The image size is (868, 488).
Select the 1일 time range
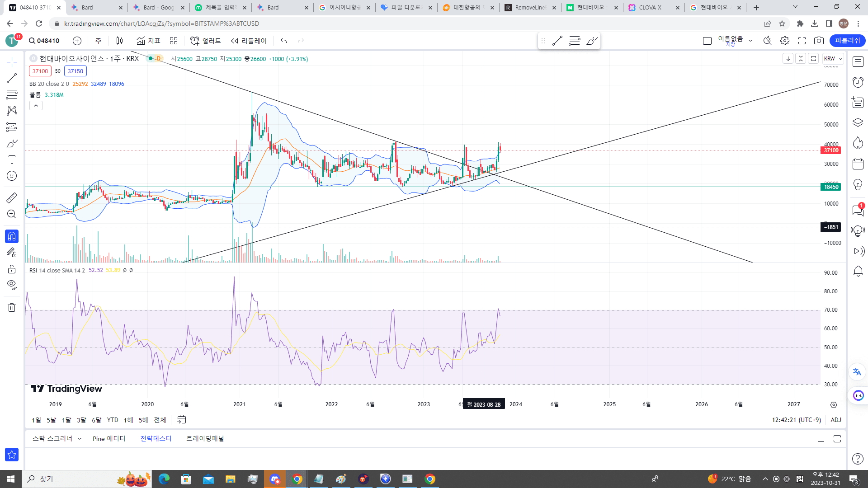(36, 420)
